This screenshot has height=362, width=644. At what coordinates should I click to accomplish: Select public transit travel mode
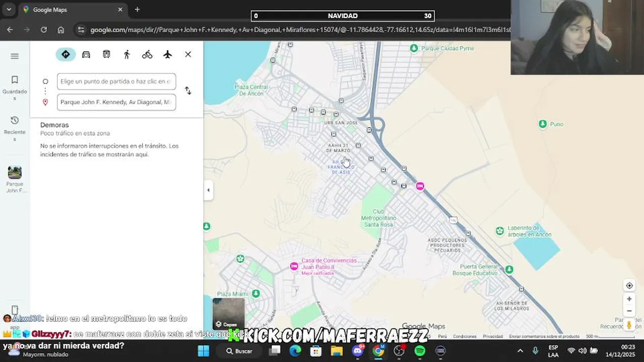click(107, 54)
